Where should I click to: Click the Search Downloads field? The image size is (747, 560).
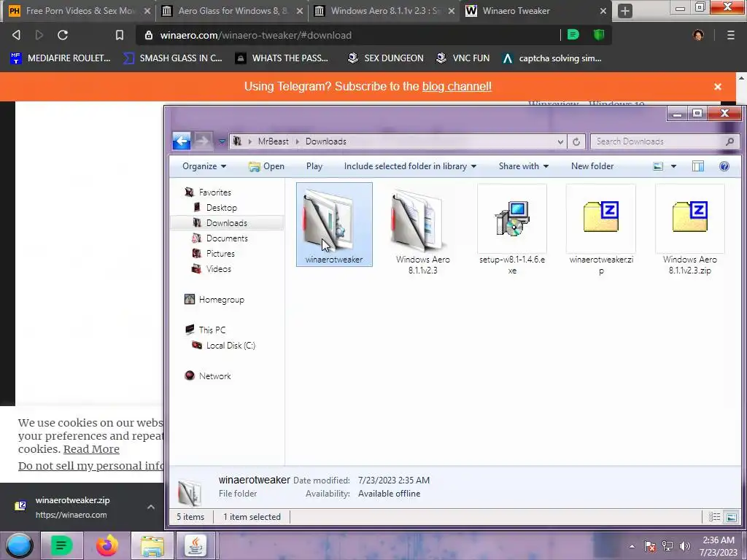pyautogui.click(x=665, y=141)
